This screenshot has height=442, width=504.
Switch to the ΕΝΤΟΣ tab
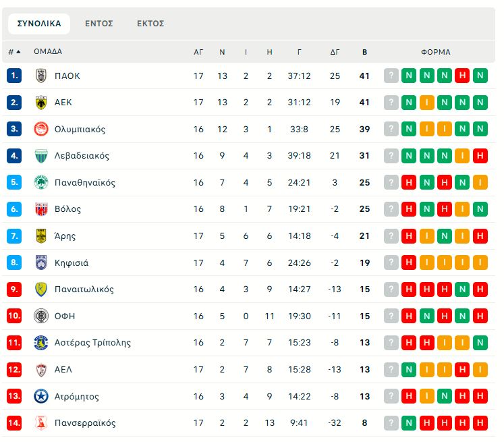pos(99,24)
